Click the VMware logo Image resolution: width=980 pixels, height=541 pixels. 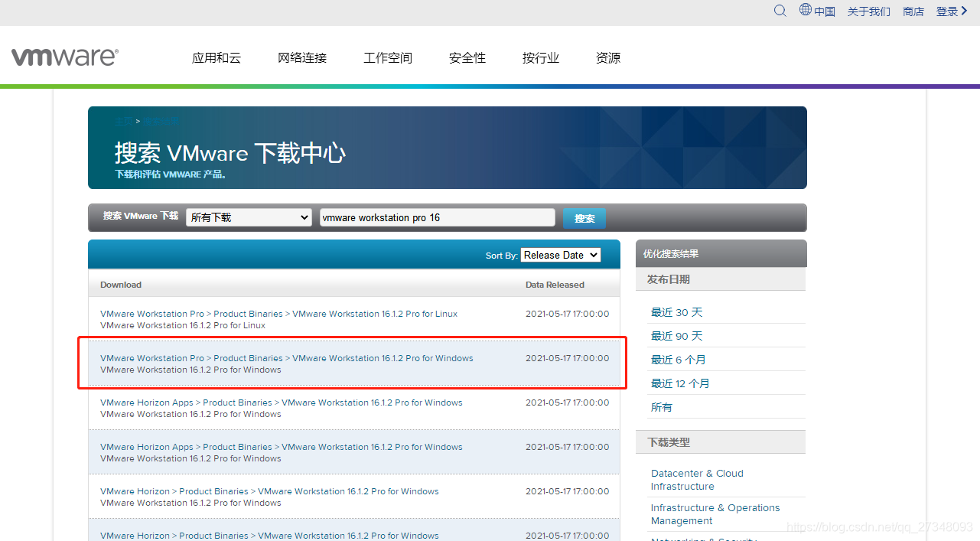tap(65, 57)
